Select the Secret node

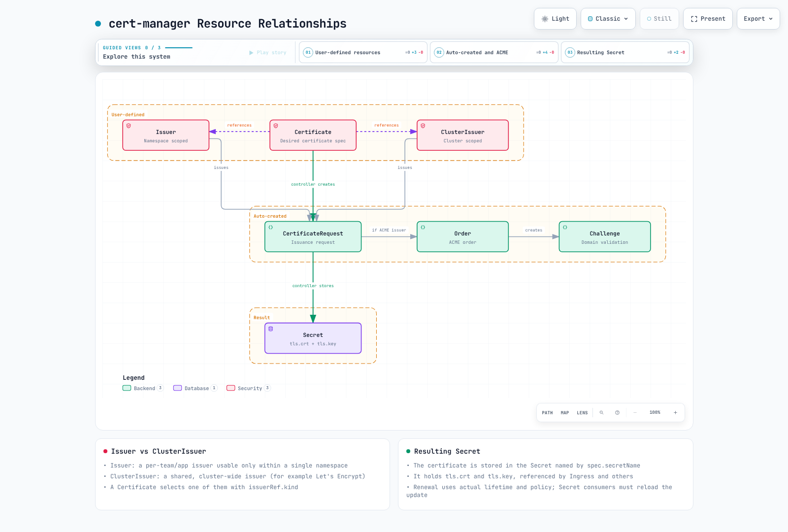[313, 338]
